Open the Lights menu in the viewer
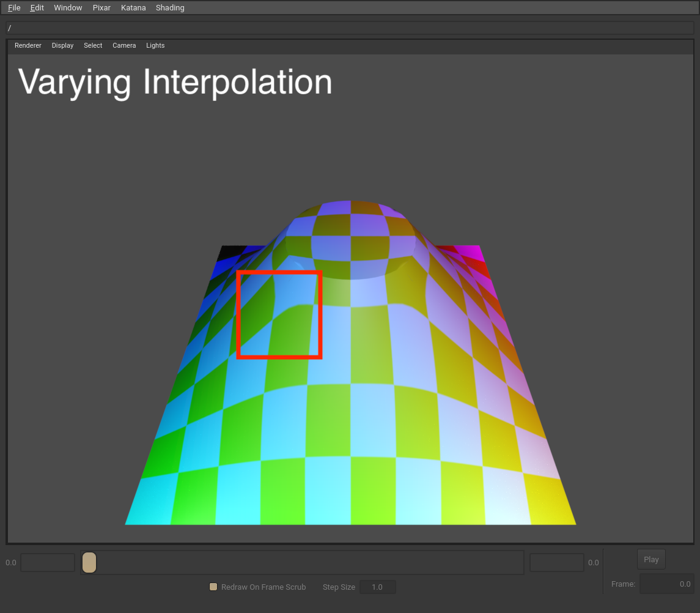The width and height of the screenshot is (700, 613). point(155,45)
